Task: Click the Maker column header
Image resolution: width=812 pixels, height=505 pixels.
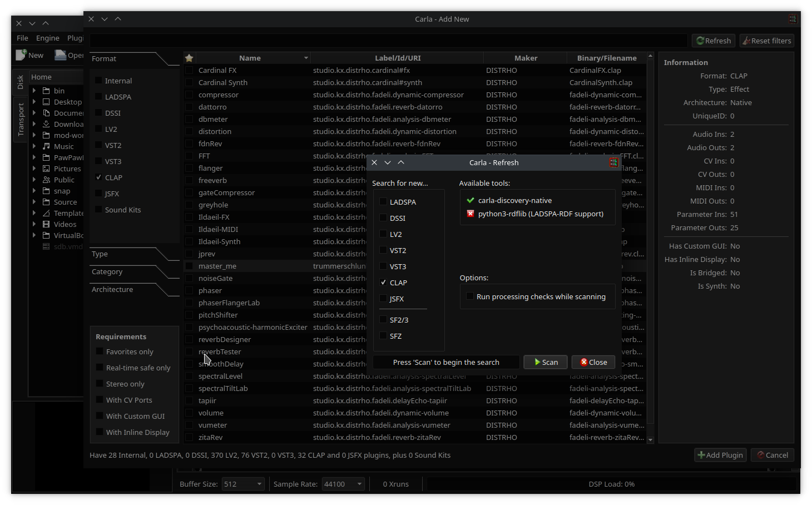Action: [526, 58]
